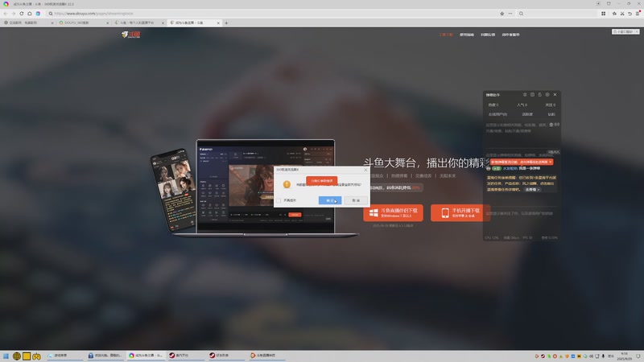Viewport: 644px width, 362px height.
Task: Download Douyu Windows streaming client
Action: point(393,212)
